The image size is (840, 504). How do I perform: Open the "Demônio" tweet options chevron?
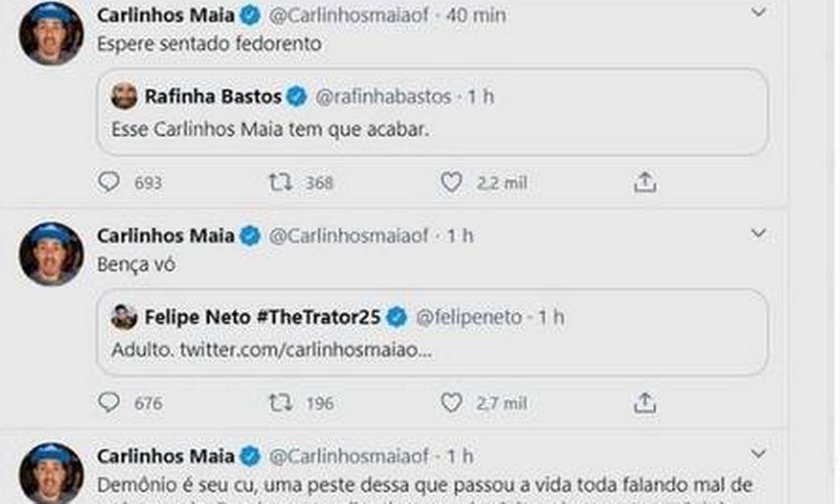coord(759,453)
